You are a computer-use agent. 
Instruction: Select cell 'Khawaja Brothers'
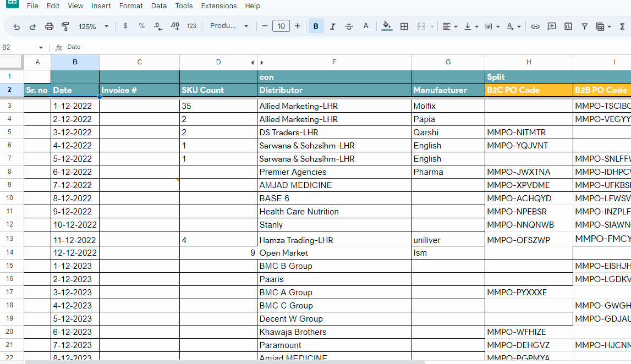334,332
